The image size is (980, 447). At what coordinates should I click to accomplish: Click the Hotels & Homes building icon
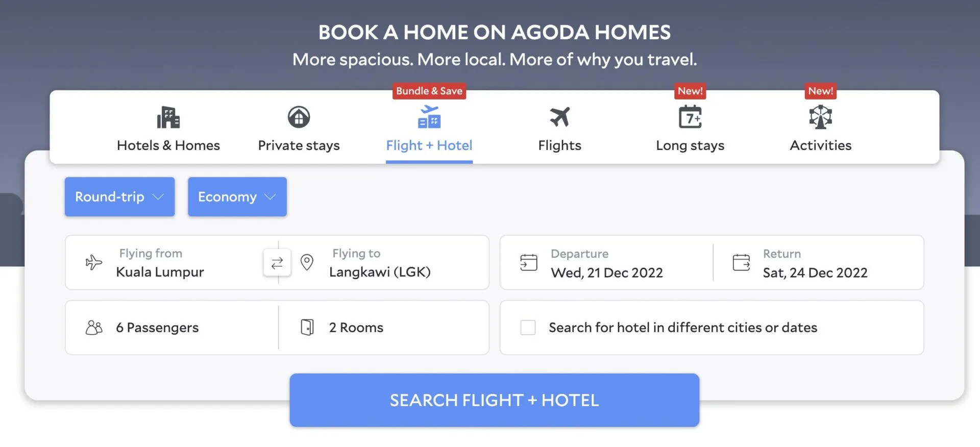168,117
